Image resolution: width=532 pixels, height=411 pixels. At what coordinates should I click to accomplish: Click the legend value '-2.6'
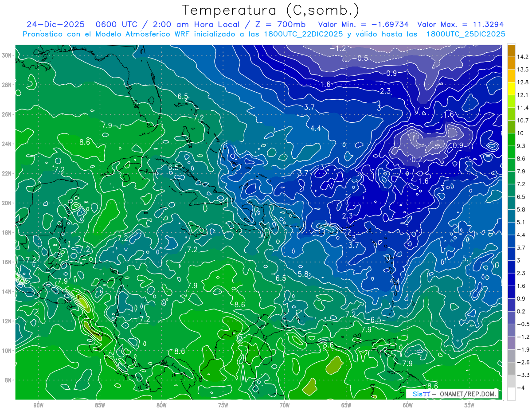coord(523,362)
